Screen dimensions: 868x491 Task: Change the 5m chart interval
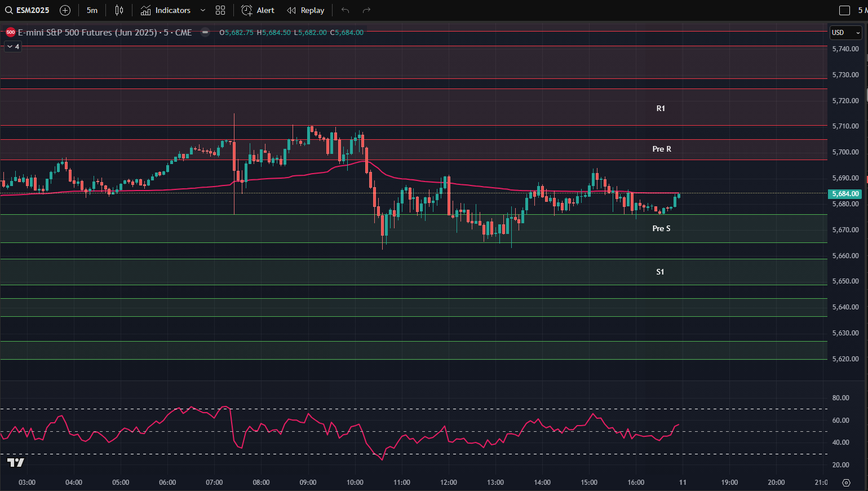92,10
